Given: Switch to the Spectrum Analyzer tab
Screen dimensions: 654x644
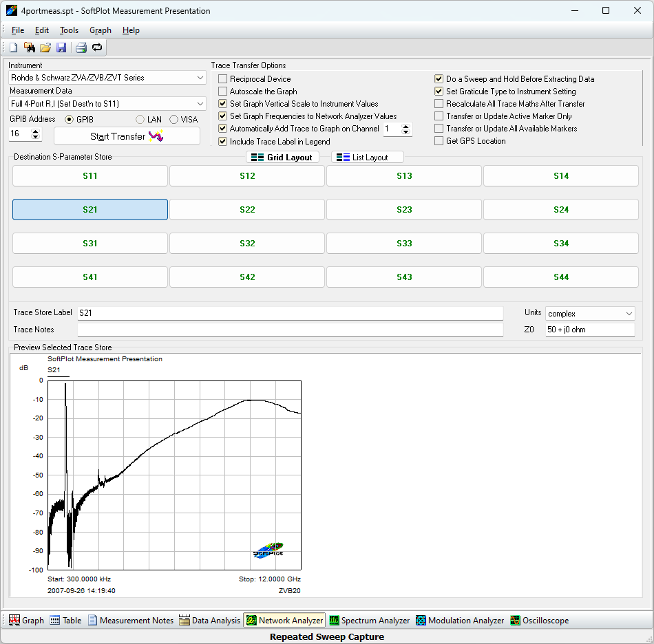Looking at the screenshot, I should pos(369,621).
